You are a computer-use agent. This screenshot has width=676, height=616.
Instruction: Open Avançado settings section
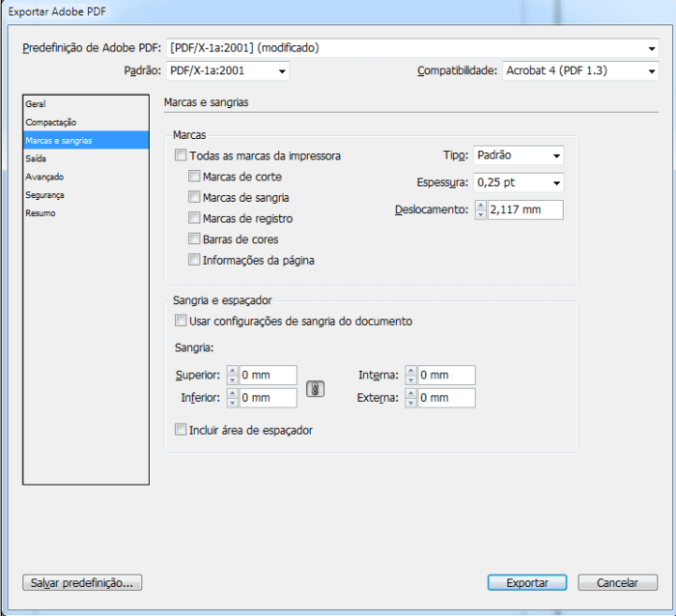86,177
